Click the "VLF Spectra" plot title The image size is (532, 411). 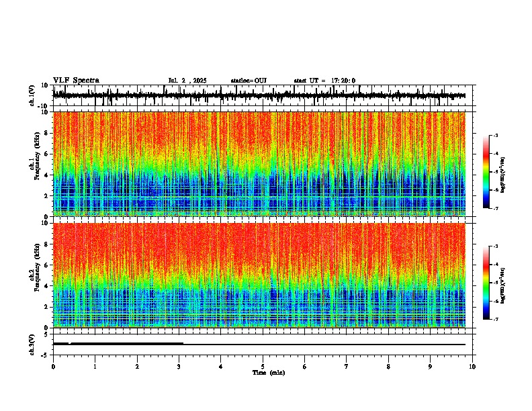point(76,81)
